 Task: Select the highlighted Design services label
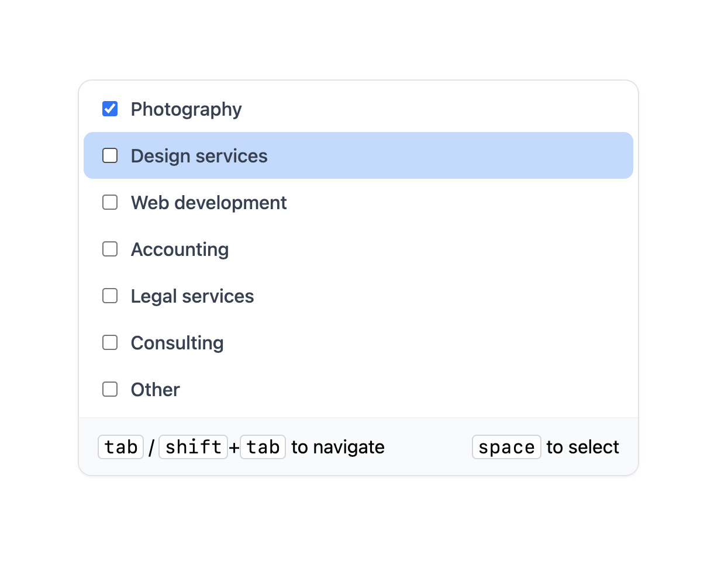click(199, 156)
